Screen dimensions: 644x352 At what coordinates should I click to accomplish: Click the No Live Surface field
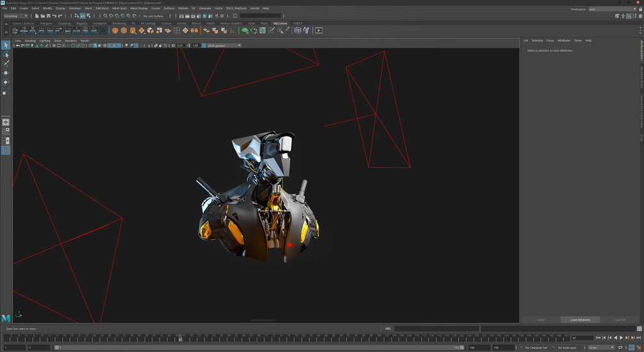click(x=154, y=16)
